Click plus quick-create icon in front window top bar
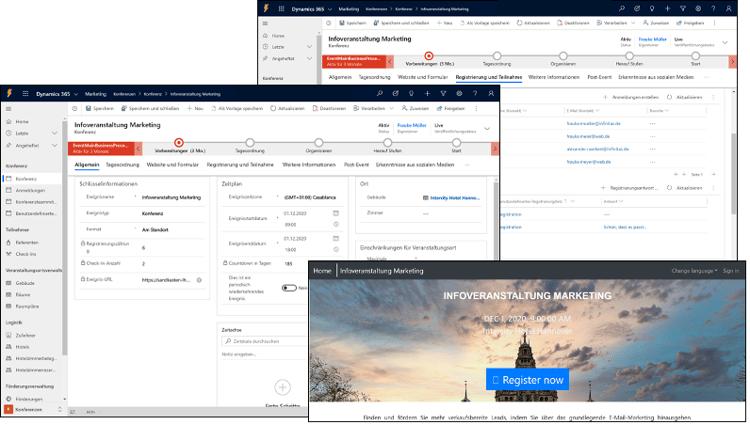Screen dimensions: 750x425 [427, 94]
